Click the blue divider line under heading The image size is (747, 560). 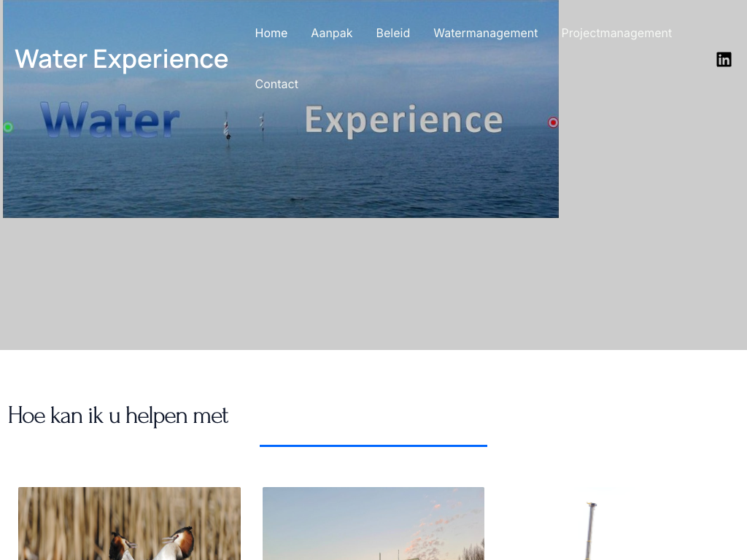(x=373, y=446)
